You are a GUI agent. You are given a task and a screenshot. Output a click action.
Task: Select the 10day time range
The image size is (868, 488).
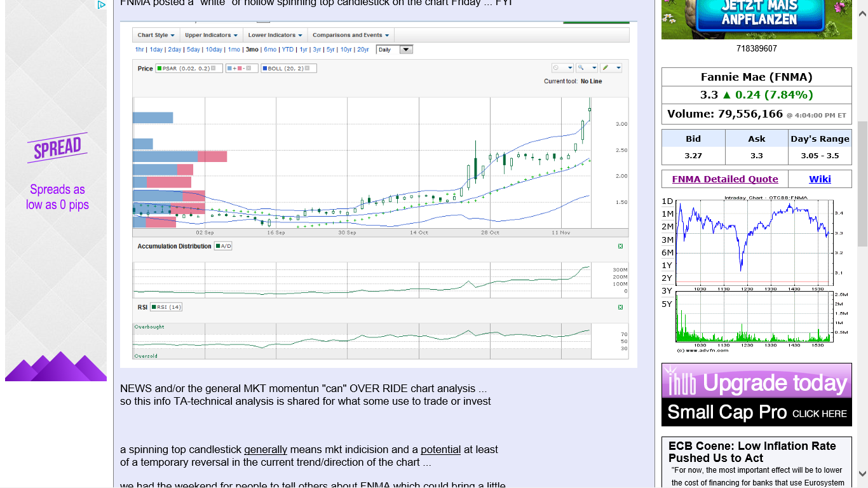pos(214,50)
